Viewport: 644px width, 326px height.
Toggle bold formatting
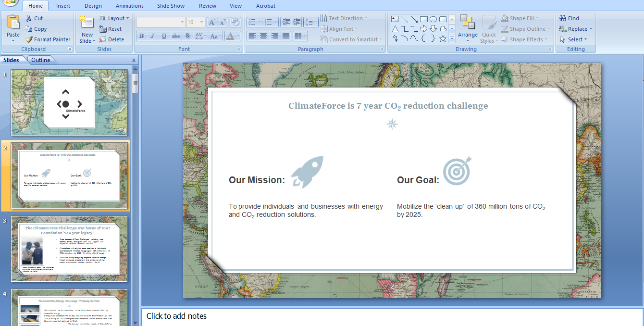[141, 36]
